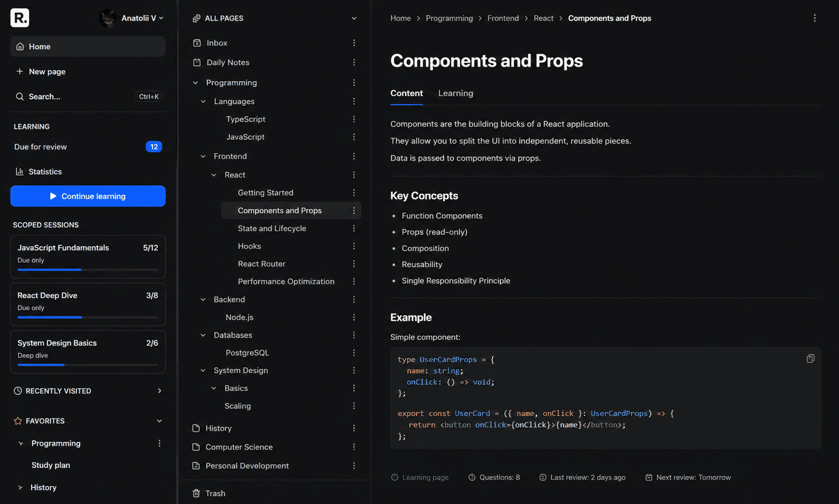Viewport: 839px width, 504px height.
Task: Collapse the Programming tree node
Action: point(196,83)
